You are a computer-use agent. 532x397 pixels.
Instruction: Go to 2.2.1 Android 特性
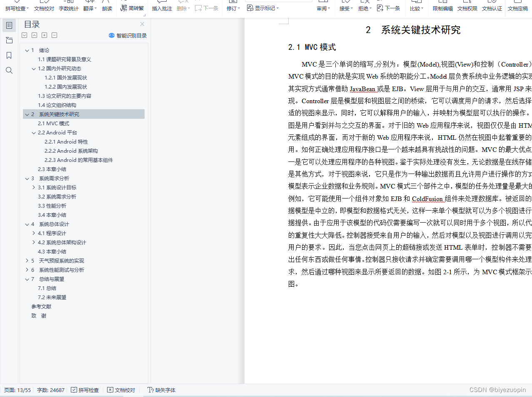pyautogui.click(x=66, y=142)
